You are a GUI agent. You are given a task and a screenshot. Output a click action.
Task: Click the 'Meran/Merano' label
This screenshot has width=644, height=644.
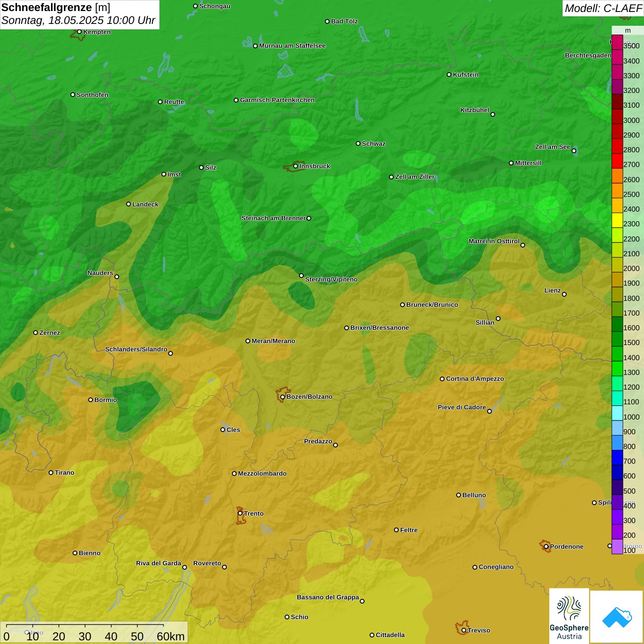[x=273, y=341]
